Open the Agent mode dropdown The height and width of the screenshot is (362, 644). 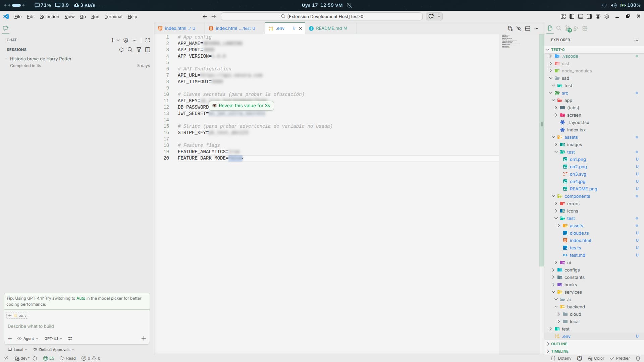[28, 339]
